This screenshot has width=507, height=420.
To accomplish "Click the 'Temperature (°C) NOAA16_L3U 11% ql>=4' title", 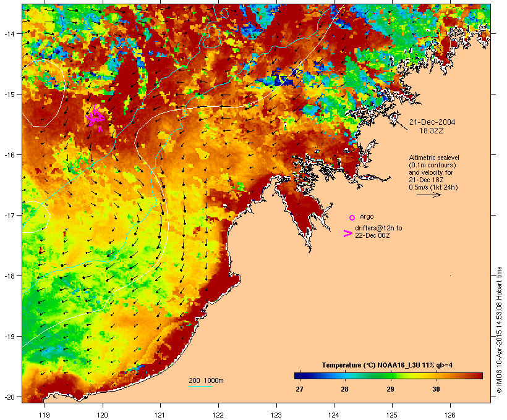I will pos(387,365).
